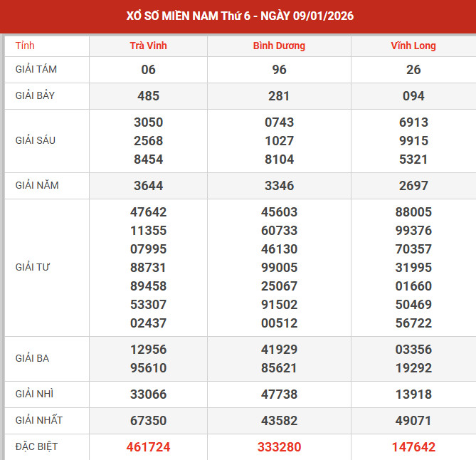
Task: Select Trà Vinh first prize number 67350
Action: pyautogui.click(x=148, y=421)
